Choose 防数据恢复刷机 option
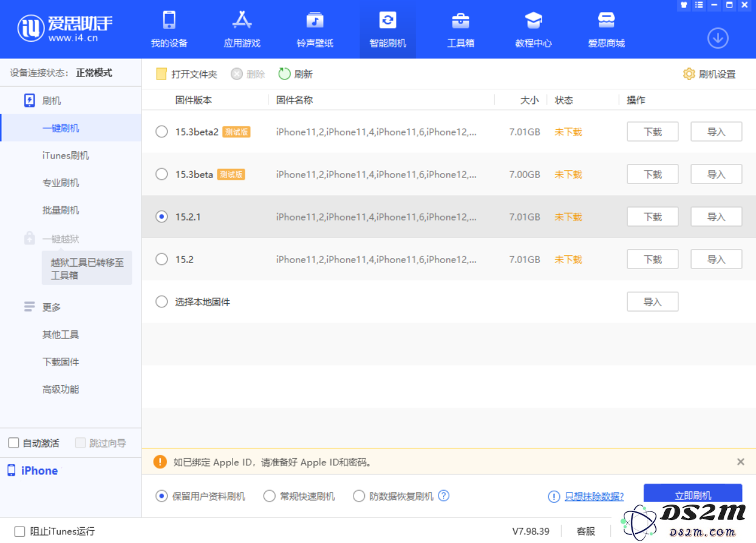Screen dimensions: 756x543 click(x=393, y=496)
